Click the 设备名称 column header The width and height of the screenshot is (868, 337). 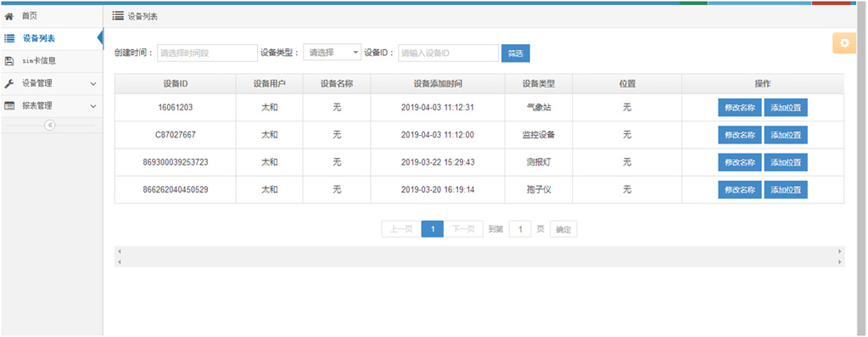(x=337, y=84)
